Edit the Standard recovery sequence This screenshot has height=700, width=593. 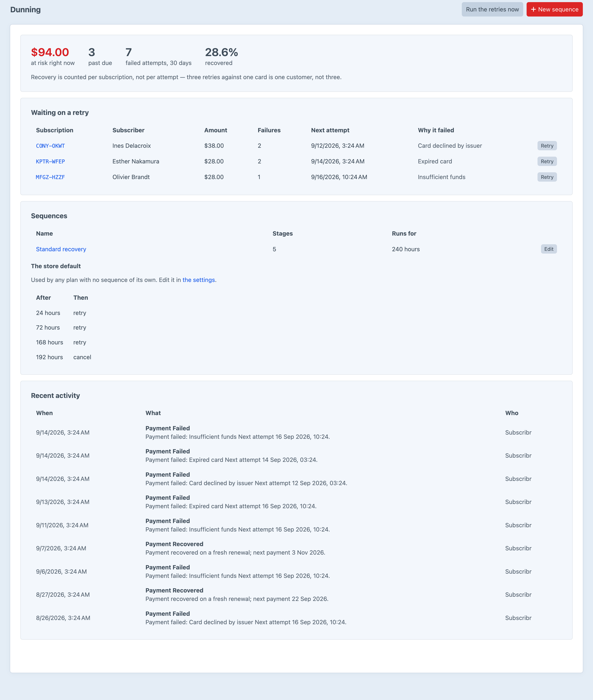pos(549,249)
